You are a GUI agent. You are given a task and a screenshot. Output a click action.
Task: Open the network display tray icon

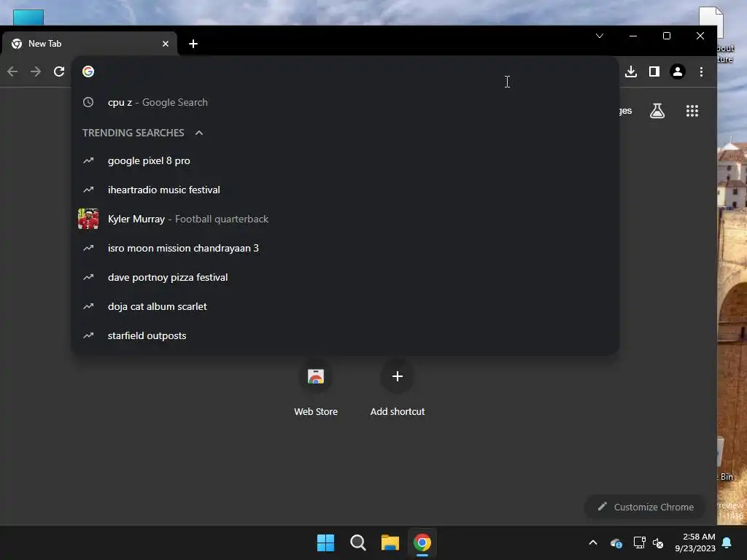[x=639, y=542]
